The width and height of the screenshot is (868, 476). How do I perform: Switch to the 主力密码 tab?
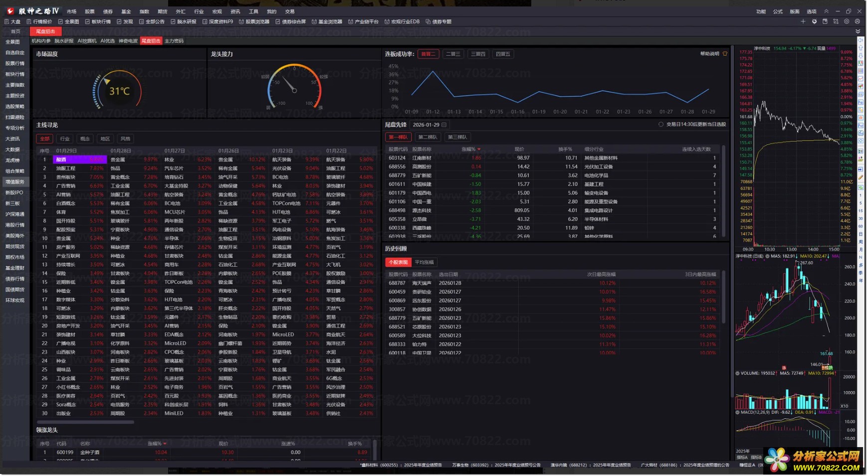coord(174,41)
